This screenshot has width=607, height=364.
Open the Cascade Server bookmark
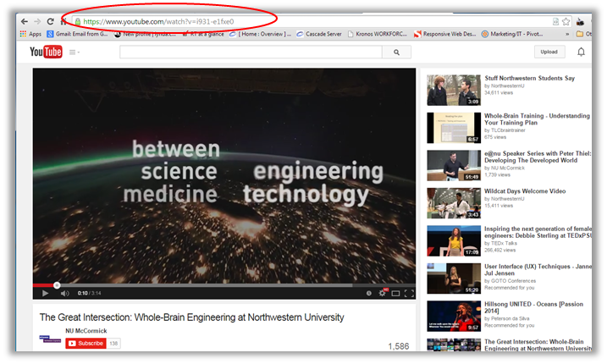click(x=319, y=34)
